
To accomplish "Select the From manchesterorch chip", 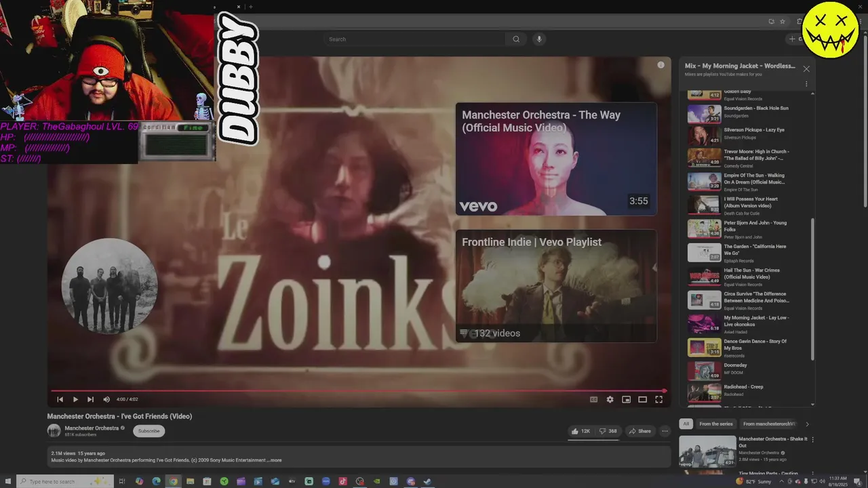I will (x=769, y=424).
